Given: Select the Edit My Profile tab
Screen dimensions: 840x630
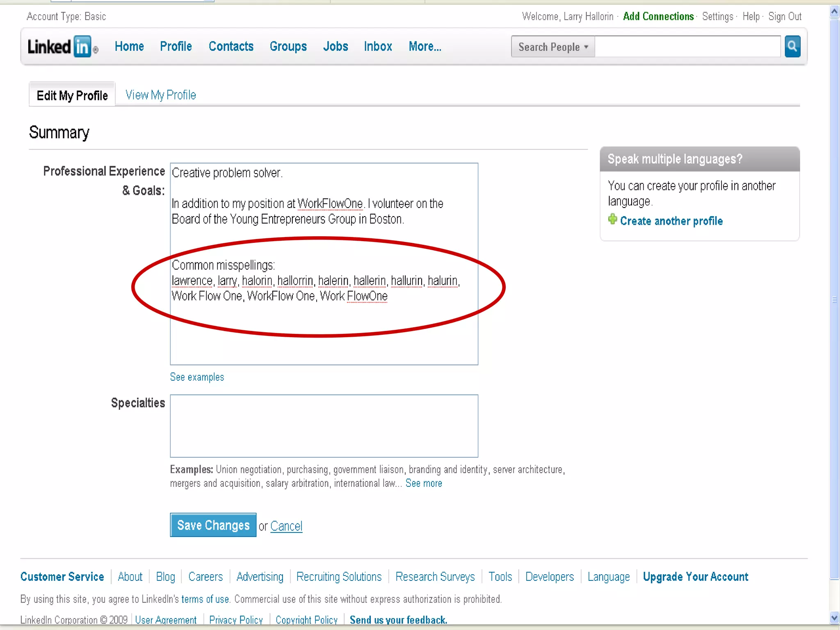Looking at the screenshot, I should 72,96.
